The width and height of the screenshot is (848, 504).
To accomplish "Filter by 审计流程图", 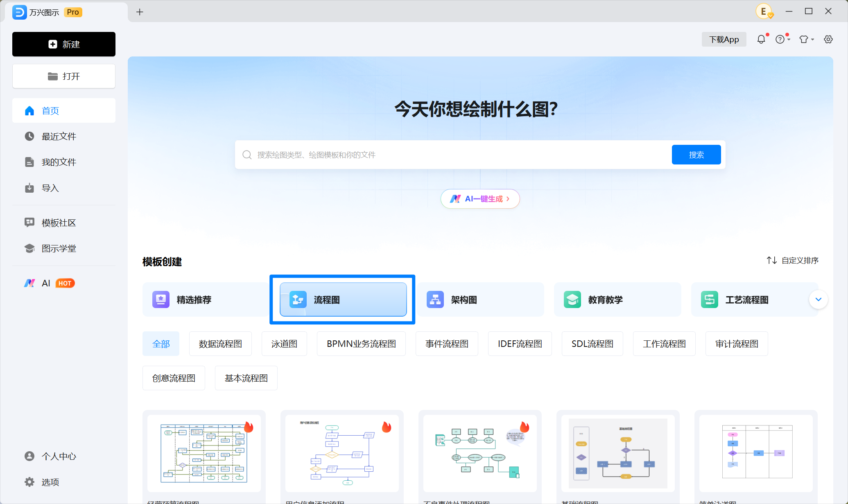I will (x=737, y=344).
